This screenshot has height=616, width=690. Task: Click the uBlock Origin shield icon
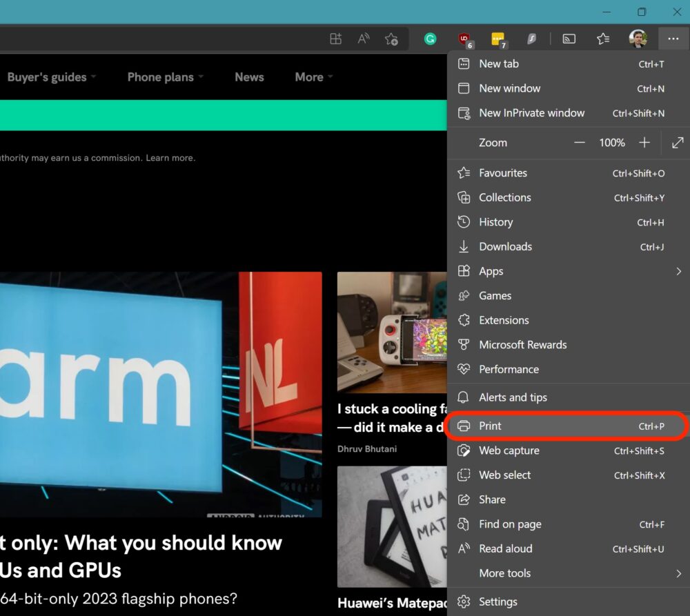point(464,39)
